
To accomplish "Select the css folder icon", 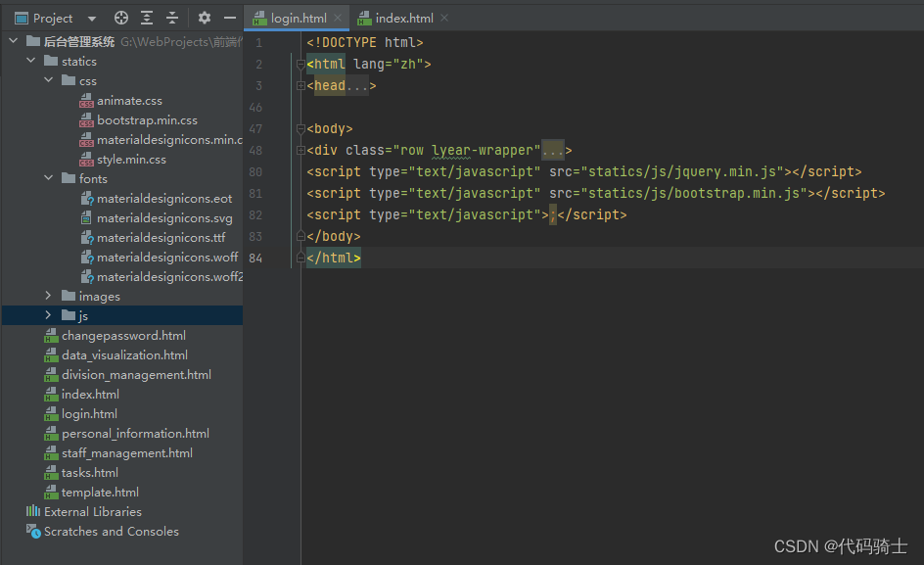I will coord(69,80).
